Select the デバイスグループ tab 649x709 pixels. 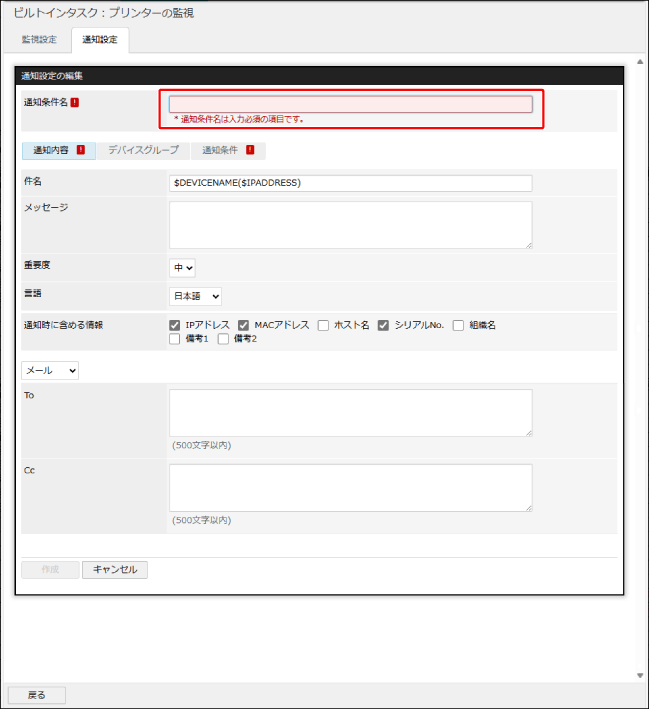pos(143,150)
